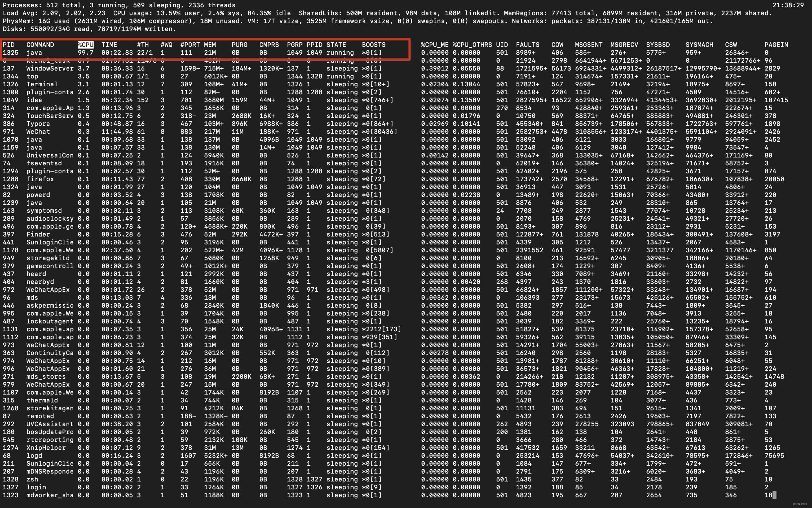
Task: Select the WeChat process name
Action: point(38,132)
